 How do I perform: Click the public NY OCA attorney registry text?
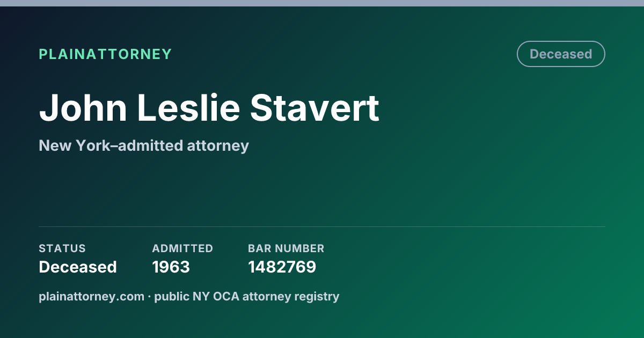coord(247,296)
